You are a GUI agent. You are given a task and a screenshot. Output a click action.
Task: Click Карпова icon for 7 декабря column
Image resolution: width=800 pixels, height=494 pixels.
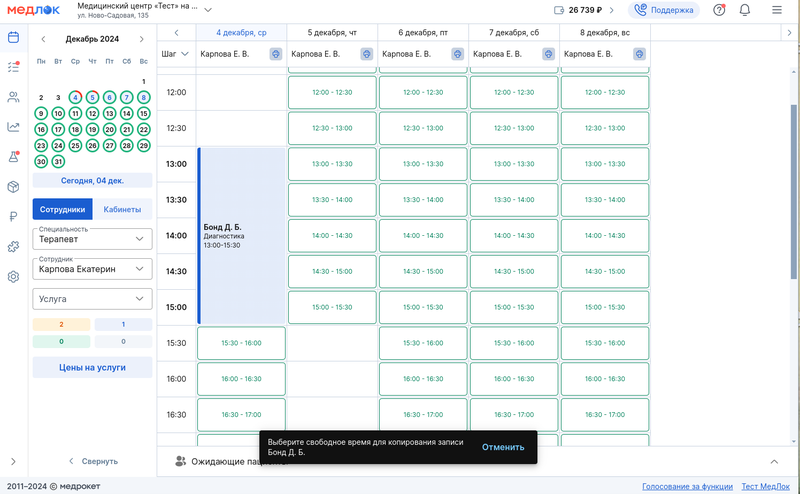pos(548,54)
